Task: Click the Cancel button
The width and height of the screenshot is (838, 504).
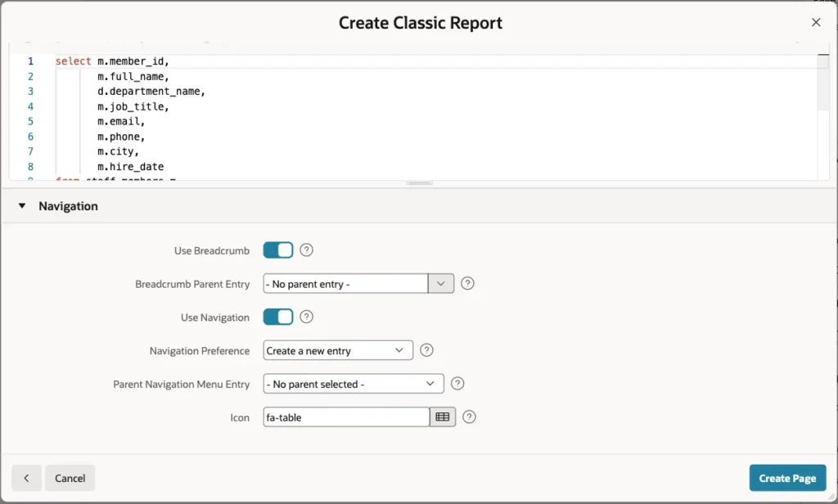Action: (70, 478)
